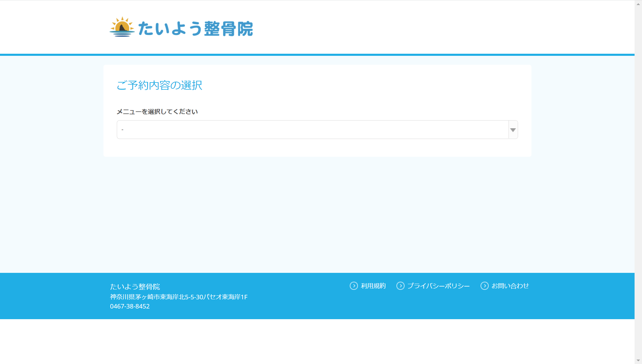This screenshot has width=642, height=364.
Task: Open the 利用規約 footer link
Action: [373, 286]
